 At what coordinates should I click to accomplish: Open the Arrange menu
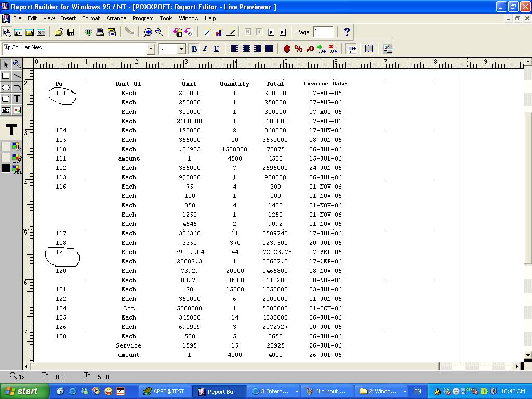(x=116, y=18)
